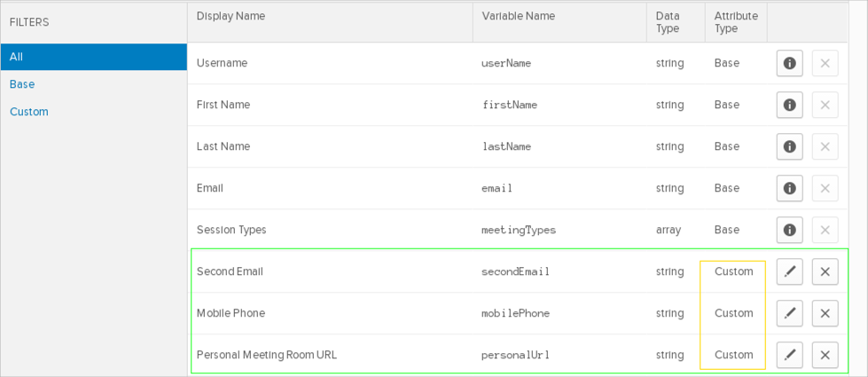Edit the Second Email attribute
868x377 pixels.
(789, 271)
